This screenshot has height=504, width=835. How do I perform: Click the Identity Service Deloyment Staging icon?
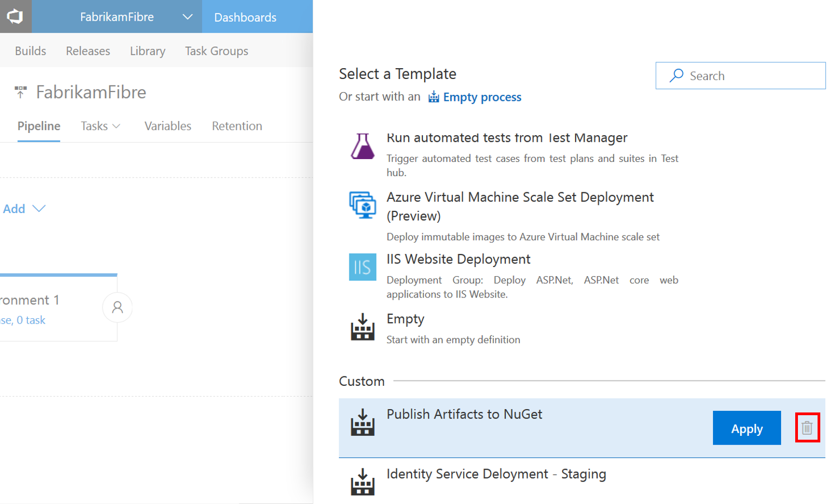coord(362,482)
